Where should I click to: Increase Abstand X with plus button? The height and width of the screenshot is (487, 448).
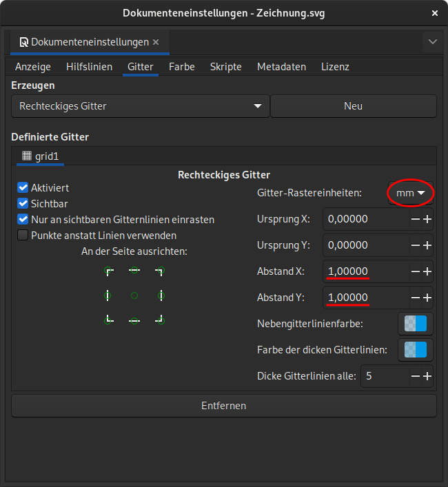pos(427,271)
